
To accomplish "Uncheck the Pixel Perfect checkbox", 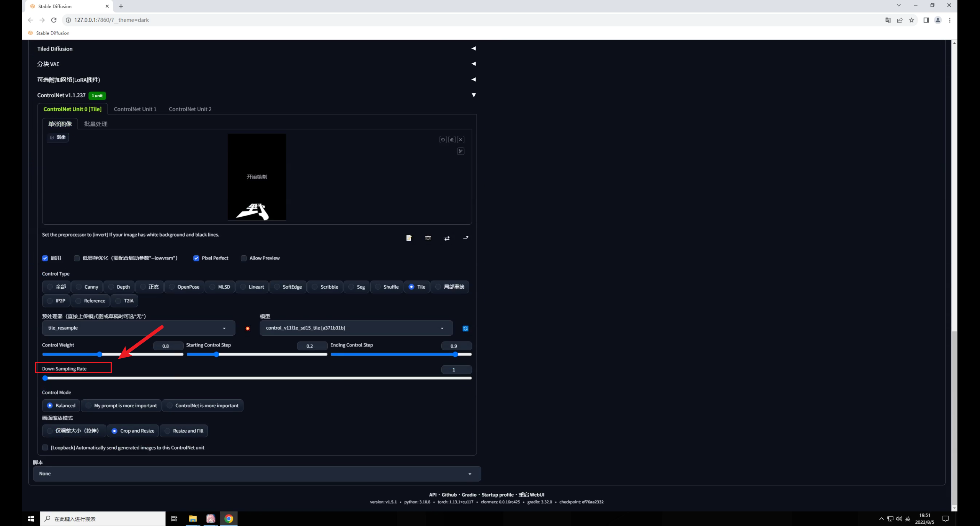I will (196, 258).
